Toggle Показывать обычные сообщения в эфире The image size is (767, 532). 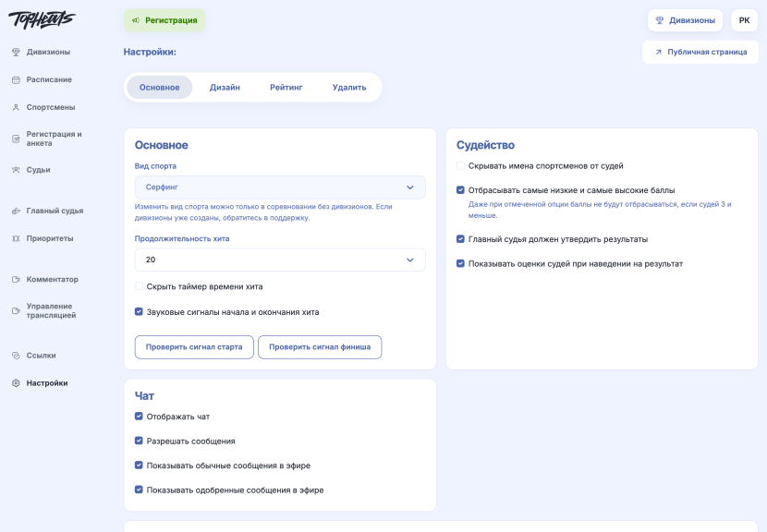coord(139,465)
